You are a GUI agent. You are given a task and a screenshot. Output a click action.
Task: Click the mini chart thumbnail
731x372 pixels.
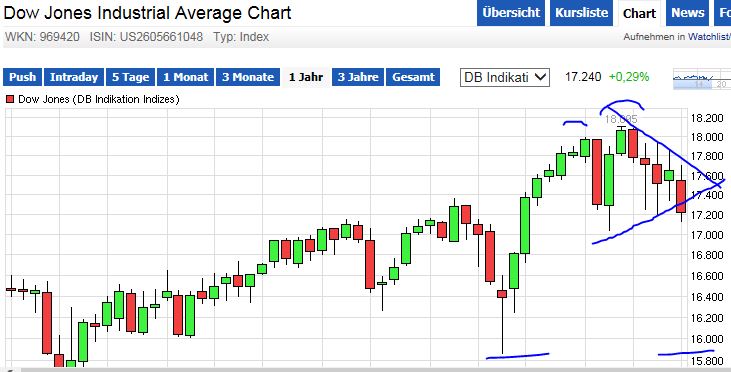(702, 79)
